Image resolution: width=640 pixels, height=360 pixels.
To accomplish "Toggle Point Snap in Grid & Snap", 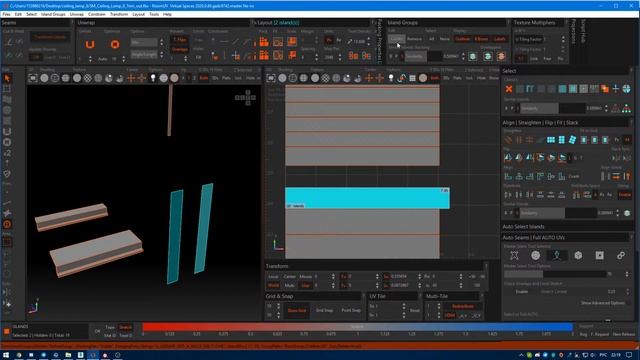I will pos(351,311).
